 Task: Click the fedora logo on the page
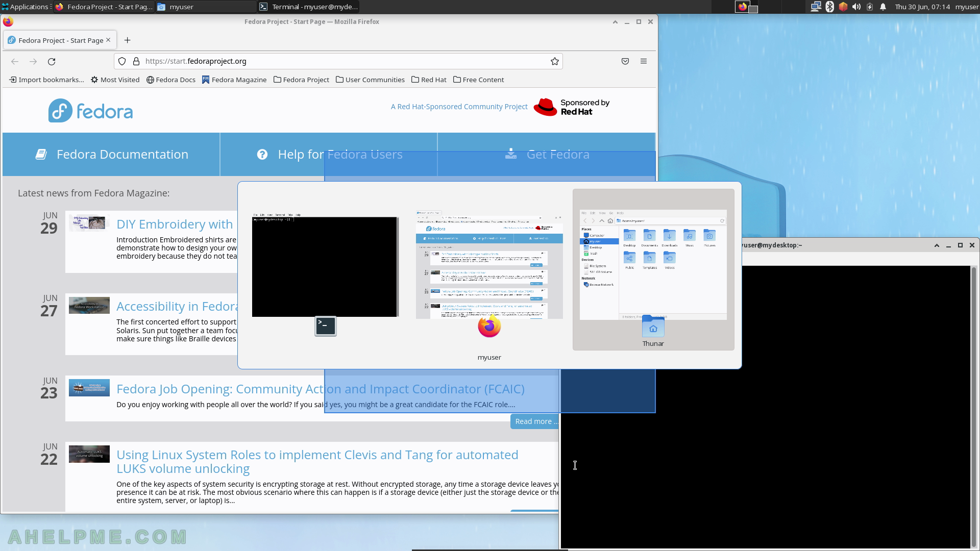90,110
